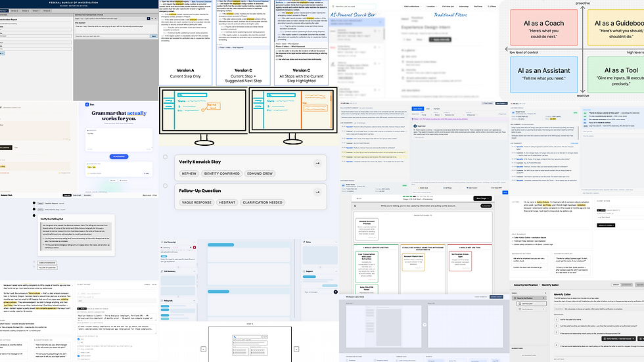Viewport: 644px width, 362px height.
Task: Open the Version A Current Step Only mockup
Action: [185, 43]
